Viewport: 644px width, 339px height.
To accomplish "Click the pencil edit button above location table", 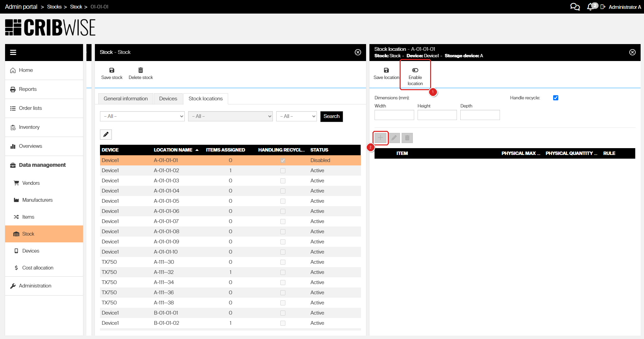I will (106, 135).
